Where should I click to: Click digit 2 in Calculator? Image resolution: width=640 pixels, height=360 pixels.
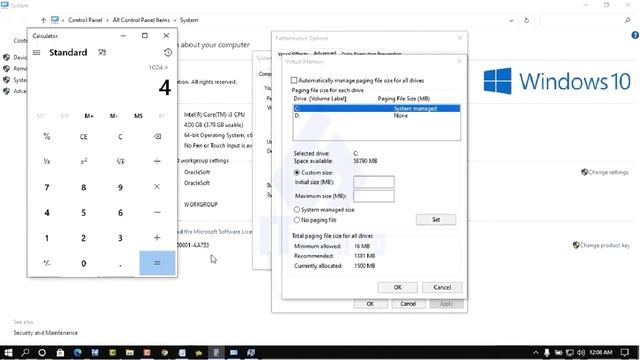point(84,238)
